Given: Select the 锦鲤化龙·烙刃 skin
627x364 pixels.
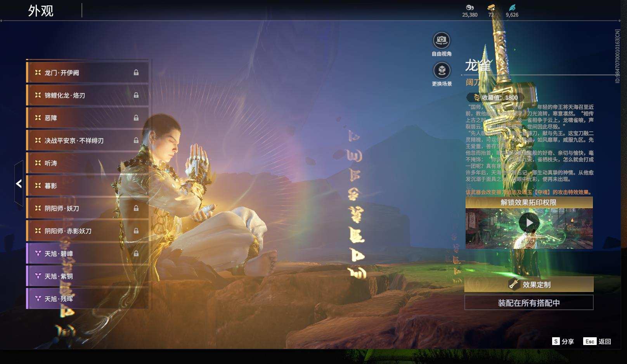Looking at the screenshot, I should tap(87, 95).
